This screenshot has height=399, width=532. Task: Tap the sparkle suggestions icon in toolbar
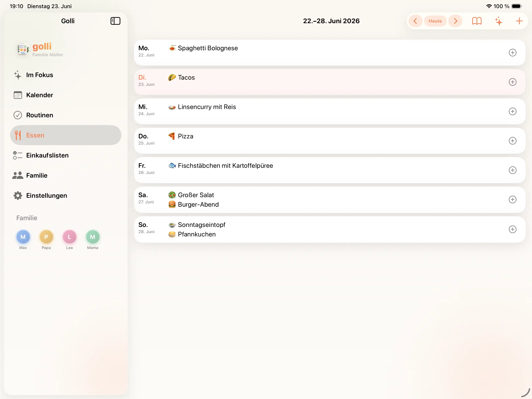pyautogui.click(x=499, y=21)
